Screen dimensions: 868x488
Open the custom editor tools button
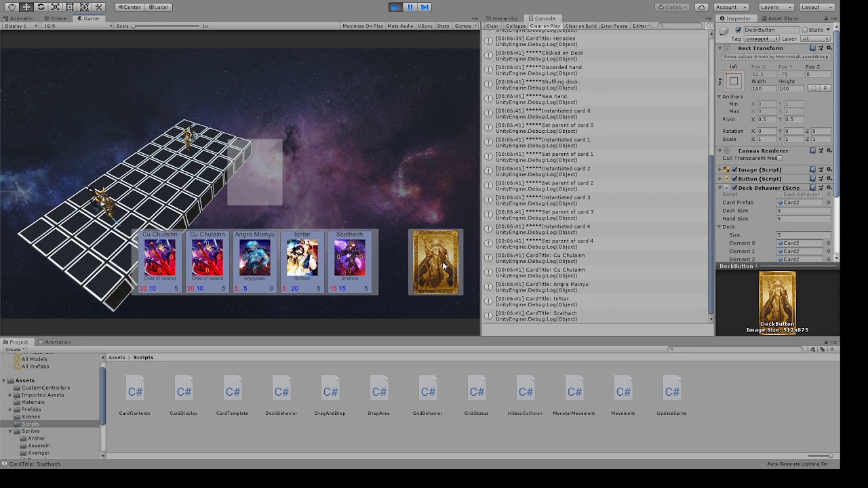98,7
